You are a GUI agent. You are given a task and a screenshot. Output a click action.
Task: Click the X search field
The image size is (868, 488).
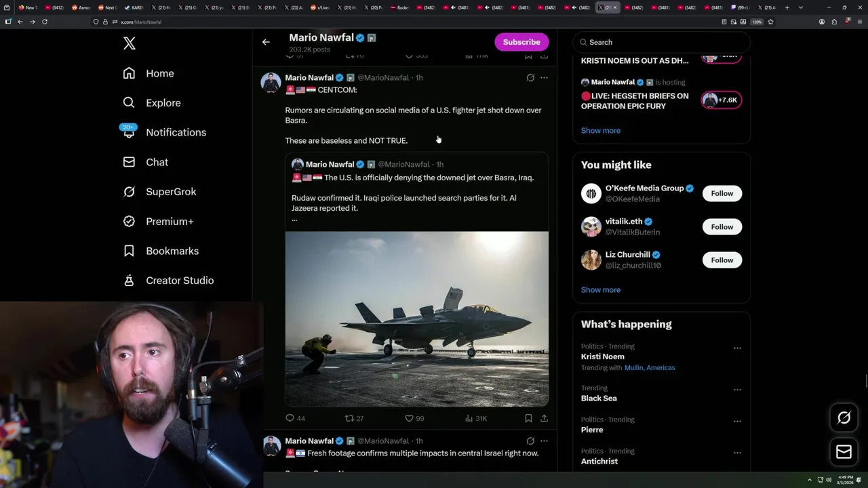tap(661, 42)
